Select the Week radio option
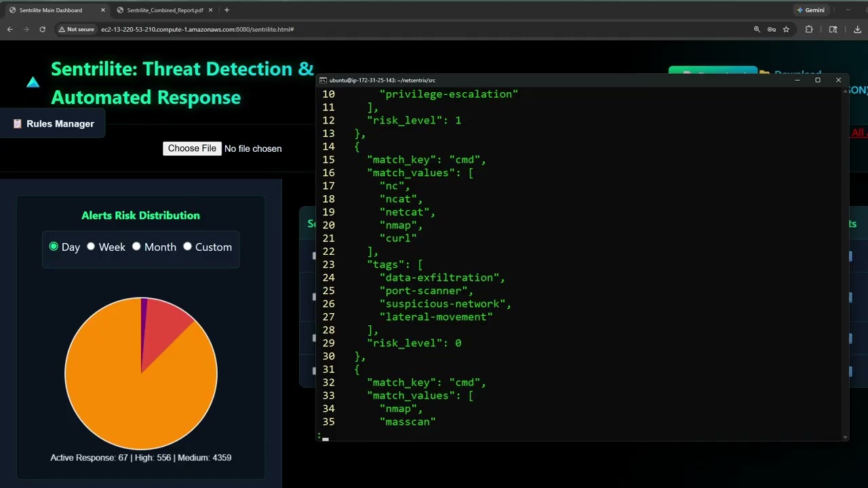 (x=90, y=246)
